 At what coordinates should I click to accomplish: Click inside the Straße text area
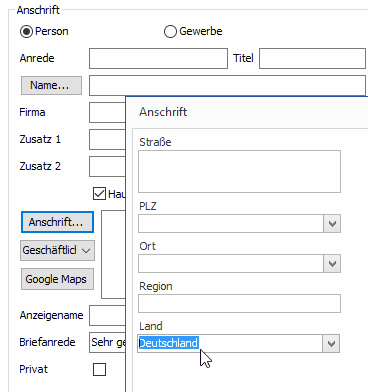pos(239,171)
